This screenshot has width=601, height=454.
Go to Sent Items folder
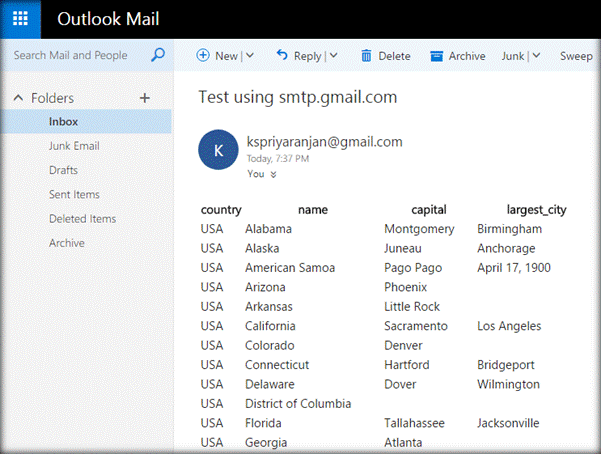coord(74,194)
